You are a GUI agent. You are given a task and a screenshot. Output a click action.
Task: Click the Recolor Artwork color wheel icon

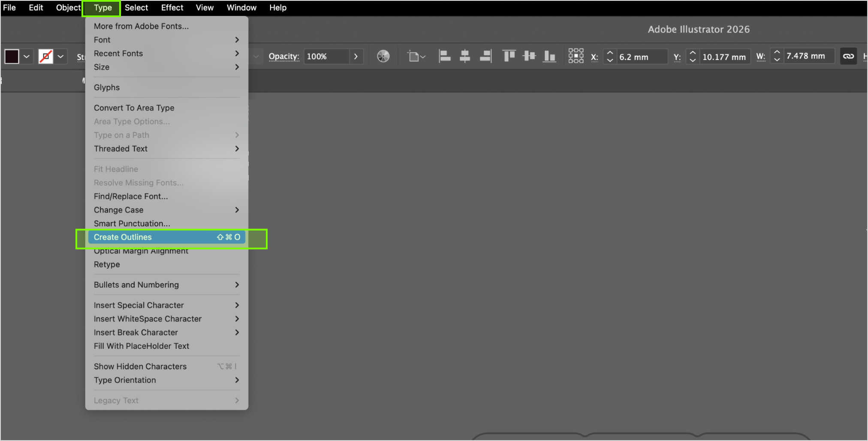pos(383,56)
